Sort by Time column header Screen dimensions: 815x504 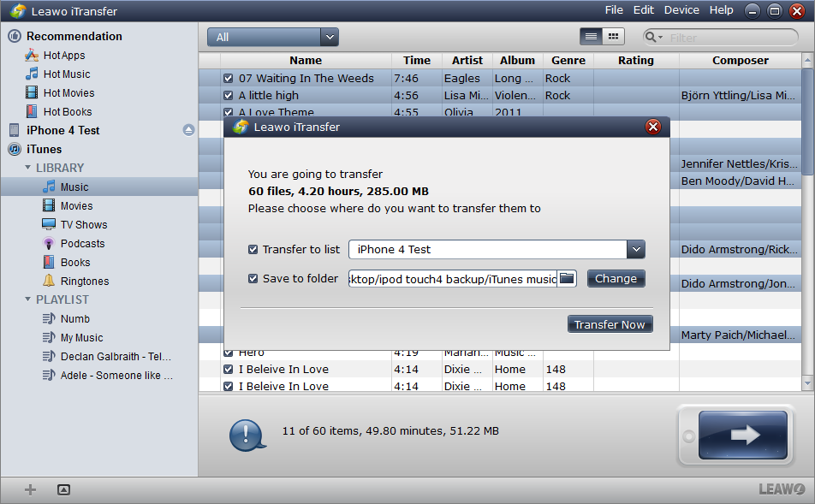coord(417,60)
